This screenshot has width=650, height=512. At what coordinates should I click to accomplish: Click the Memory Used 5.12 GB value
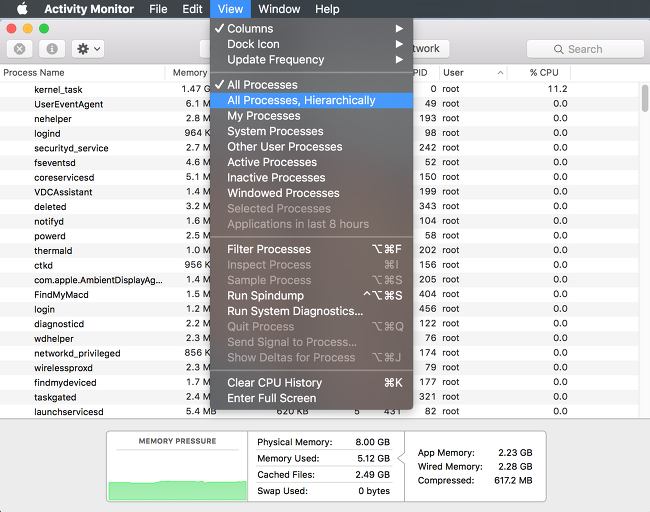tap(373, 458)
